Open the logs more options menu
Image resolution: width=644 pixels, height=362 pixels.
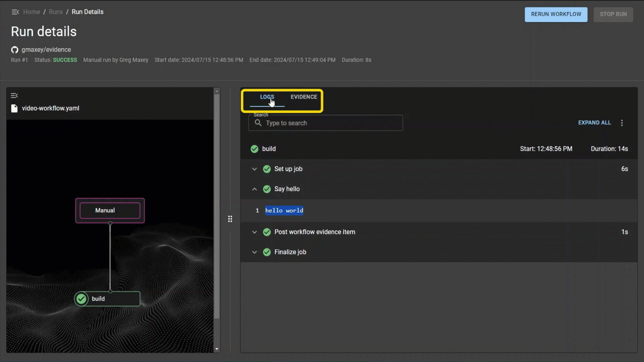[622, 123]
